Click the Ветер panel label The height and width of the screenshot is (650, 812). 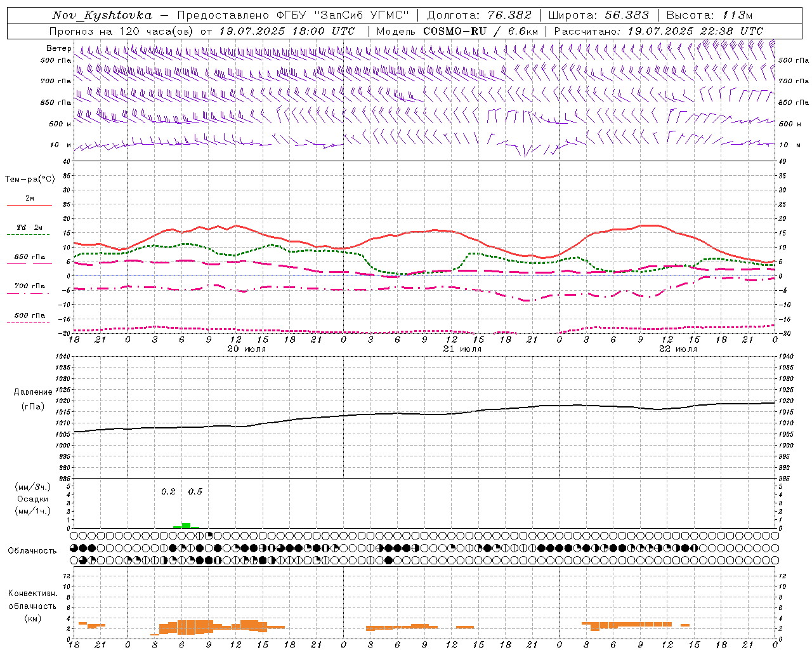coord(58,48)
